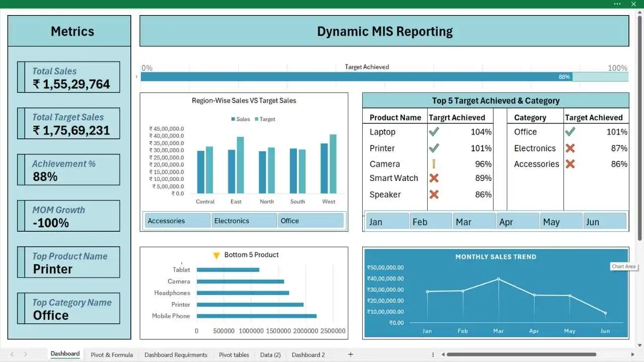Open the Dashboard 2 sheet tab
The height and width of the screenshot is (362, 644).
(x=308, y=354)
